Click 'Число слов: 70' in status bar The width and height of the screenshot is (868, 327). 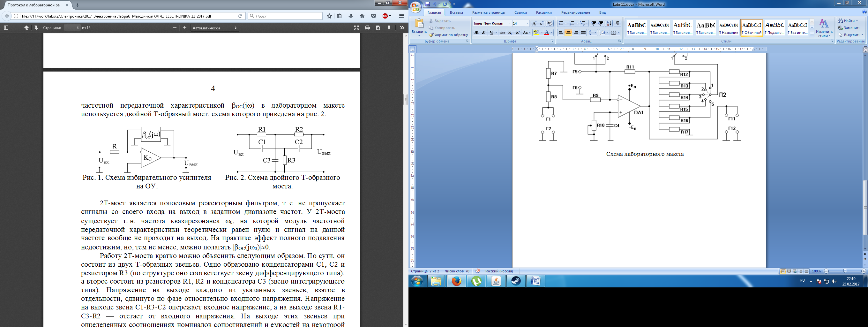[457, 271]
